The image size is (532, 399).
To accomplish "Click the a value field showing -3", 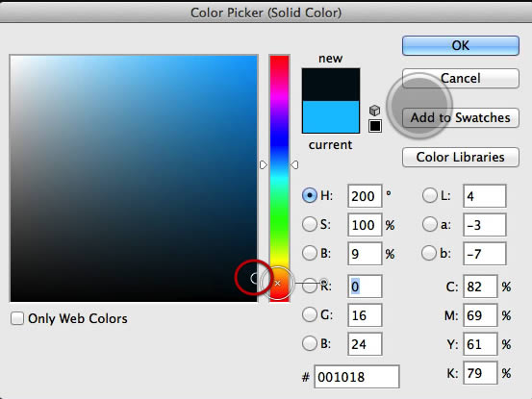I will coord(485,225).
